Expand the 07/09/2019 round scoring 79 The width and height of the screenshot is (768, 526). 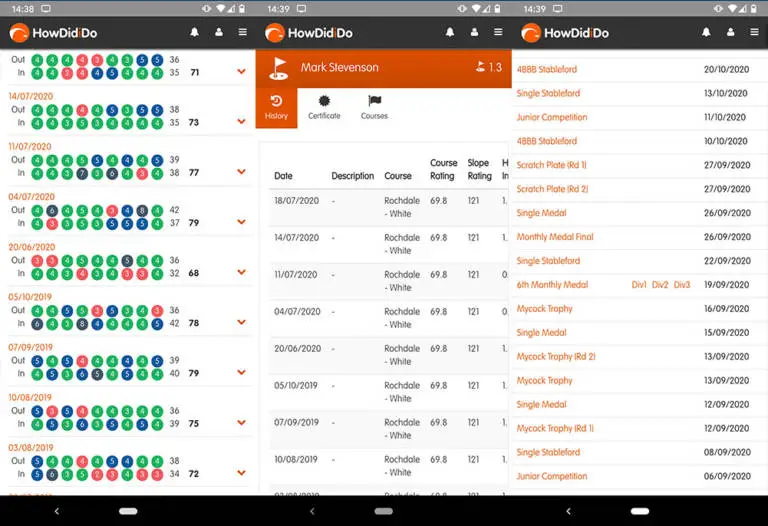point(241,373)
